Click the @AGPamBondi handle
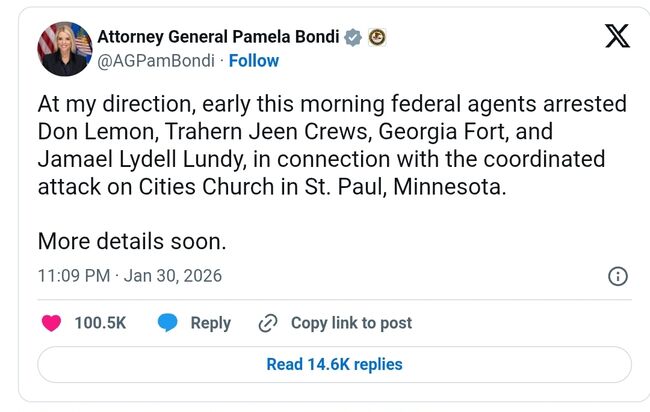This screenshot has height=412, width=650. (x=157, y=61)
